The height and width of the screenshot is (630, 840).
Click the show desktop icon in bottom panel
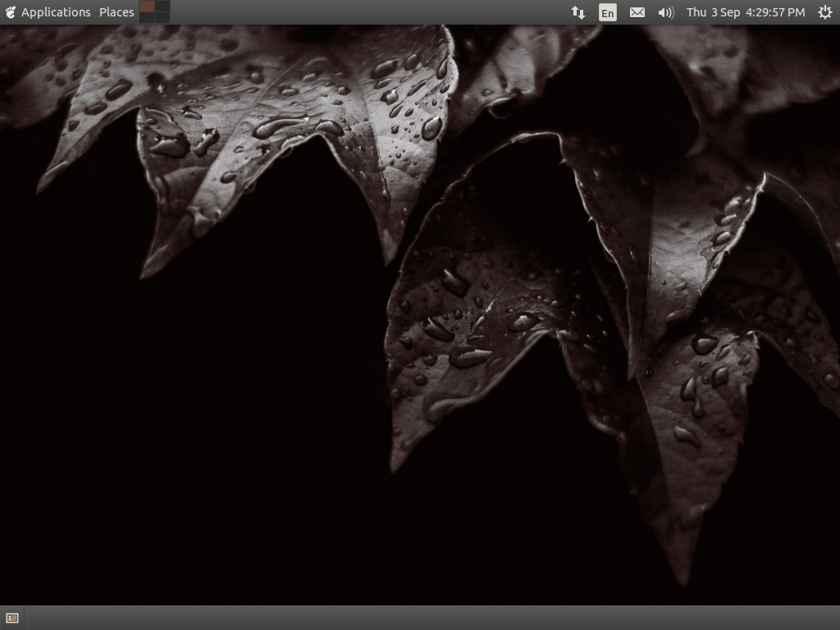coord(12,619)
